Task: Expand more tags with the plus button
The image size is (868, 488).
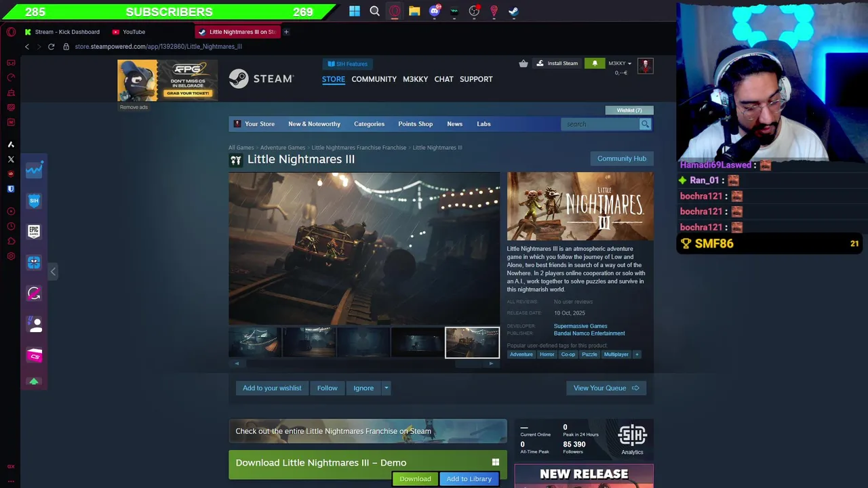Action: click(x=637, y=354)
